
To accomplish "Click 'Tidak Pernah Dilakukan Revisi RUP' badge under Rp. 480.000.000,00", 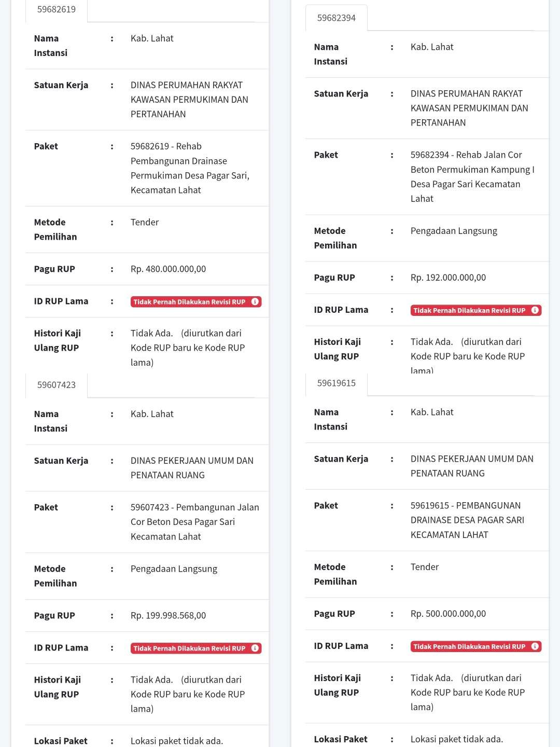I will (189, 302).
